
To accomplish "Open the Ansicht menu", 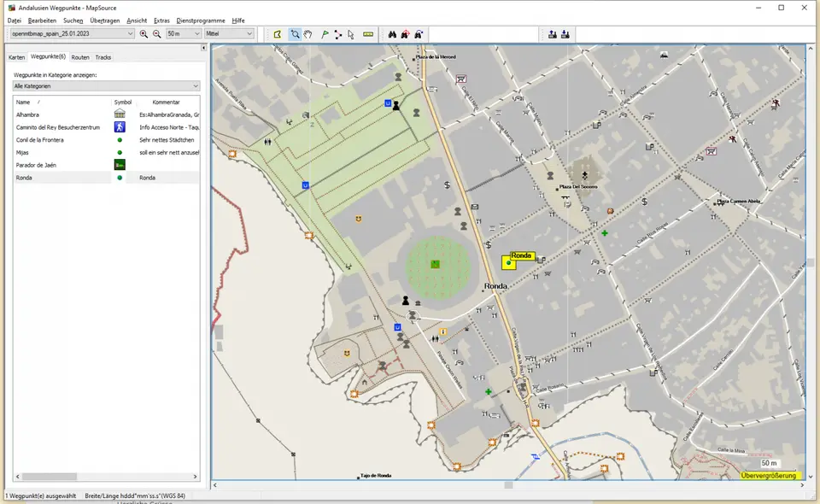I will point(137,21).
